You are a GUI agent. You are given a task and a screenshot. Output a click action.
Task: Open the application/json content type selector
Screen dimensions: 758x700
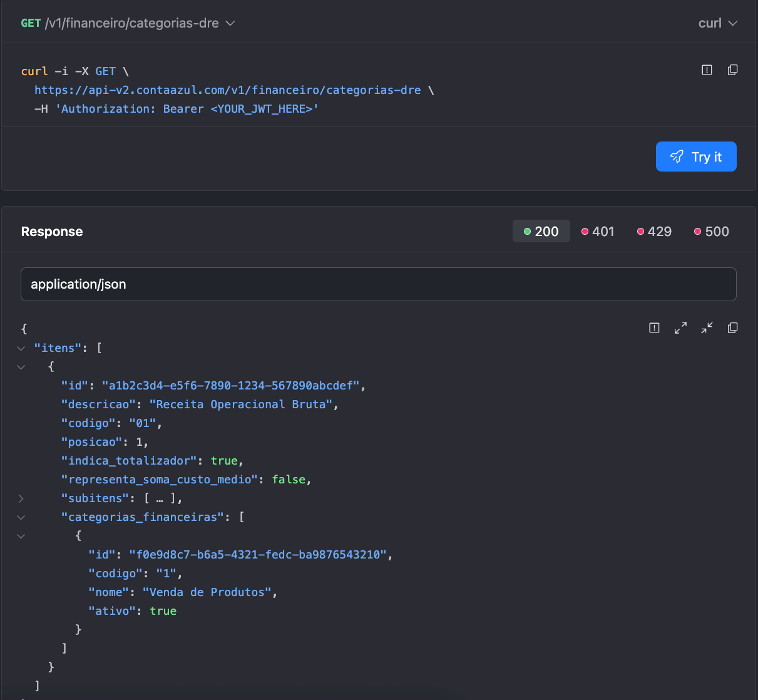378,284
